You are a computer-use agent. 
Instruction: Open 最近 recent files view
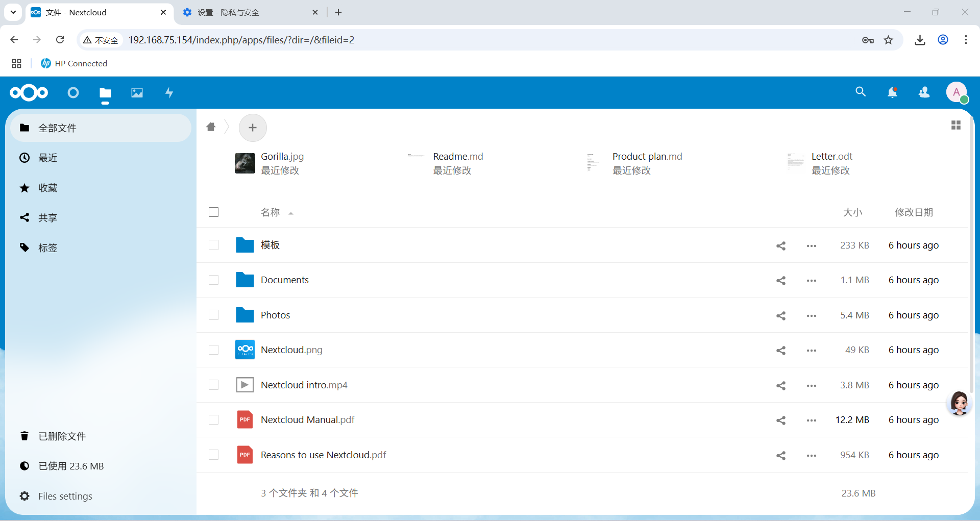[101, 158]
